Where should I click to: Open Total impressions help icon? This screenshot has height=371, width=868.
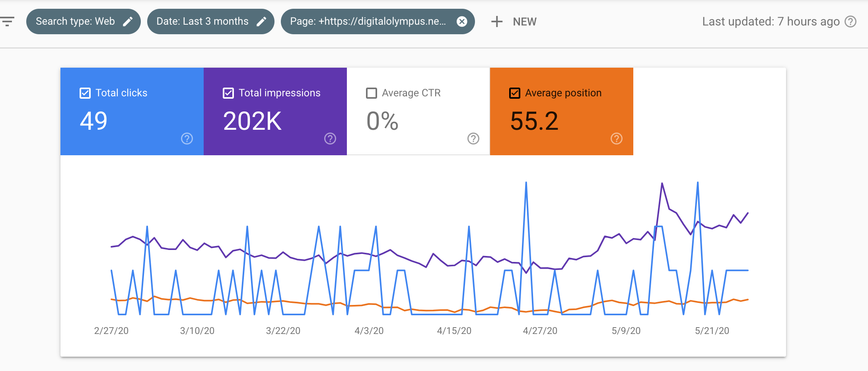click(x=330, y=139)
